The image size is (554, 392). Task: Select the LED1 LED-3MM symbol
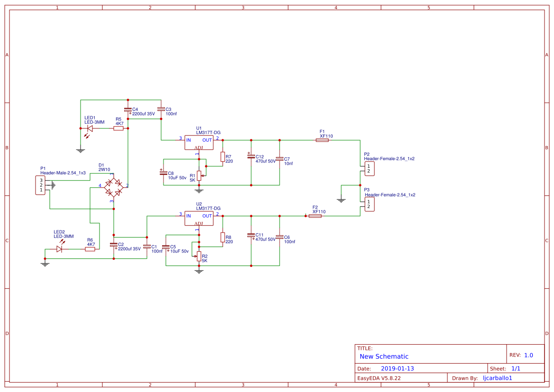89,129
